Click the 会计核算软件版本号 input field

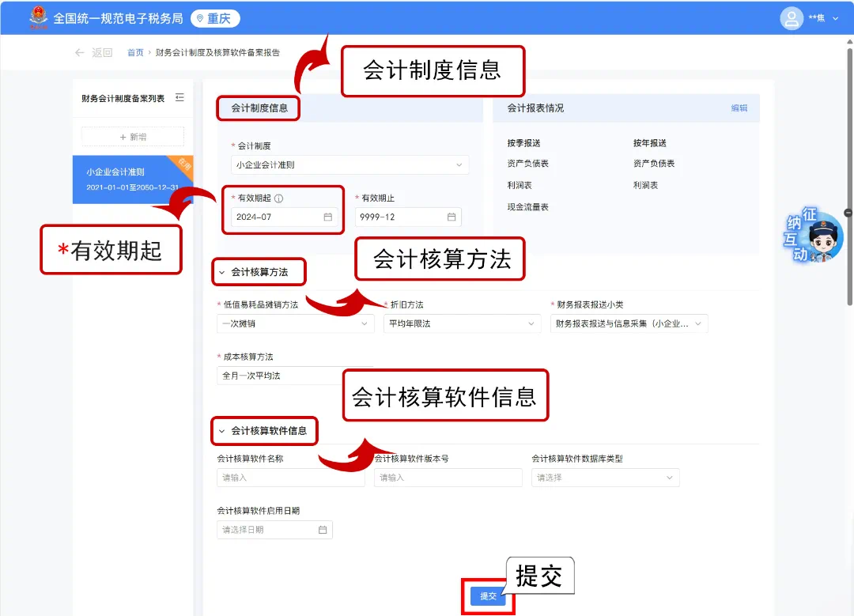coord(448,478)
